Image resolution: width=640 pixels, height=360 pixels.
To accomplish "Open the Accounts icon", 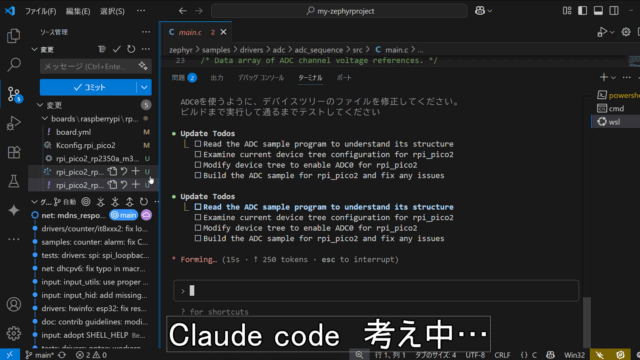I will pyautogui.click(x=13, y=304).
